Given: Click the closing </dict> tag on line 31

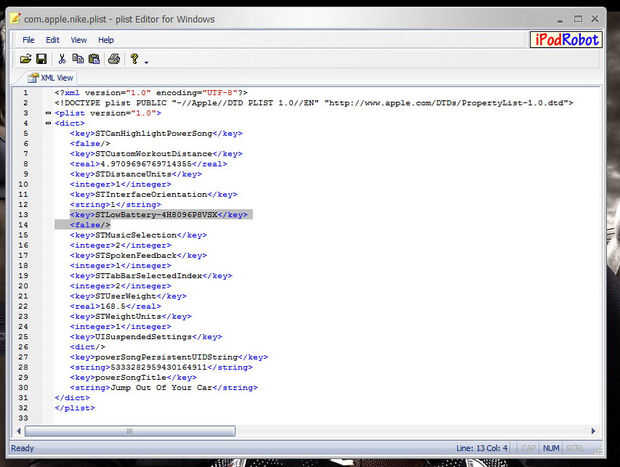Looking at the screenshot, I should pos(72,398).
